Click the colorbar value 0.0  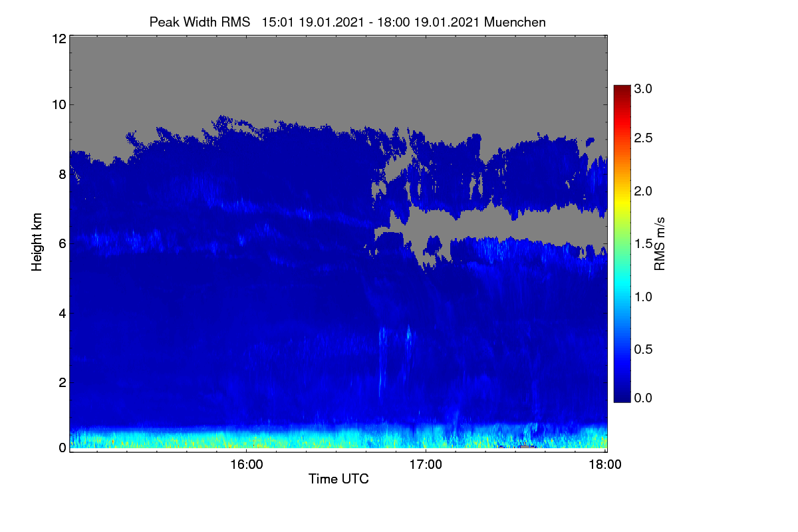coord(643,398)
